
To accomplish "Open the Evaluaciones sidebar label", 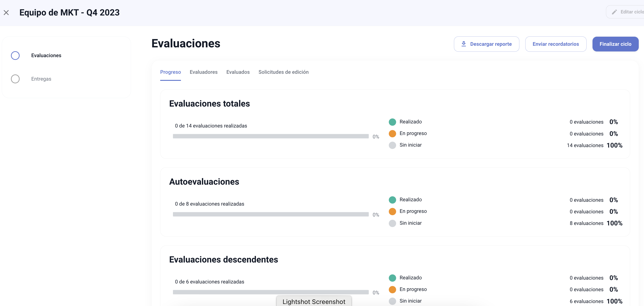I will pos(46,56).
